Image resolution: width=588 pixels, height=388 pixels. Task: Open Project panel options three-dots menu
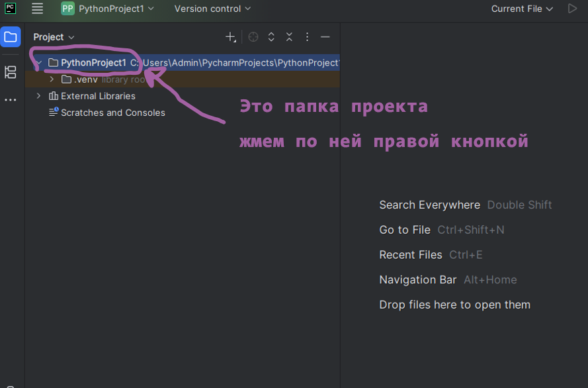[x=307, y=37]
